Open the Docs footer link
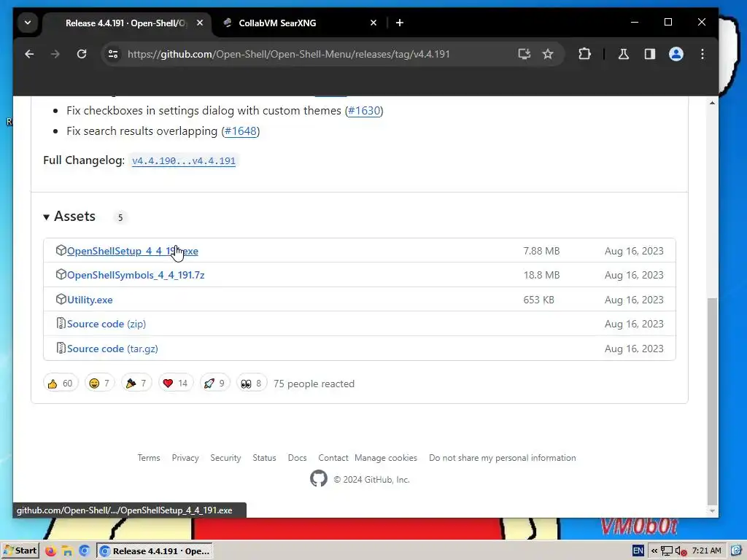The width and height of the screenshot is (747, 560). (x=298, y=458)
